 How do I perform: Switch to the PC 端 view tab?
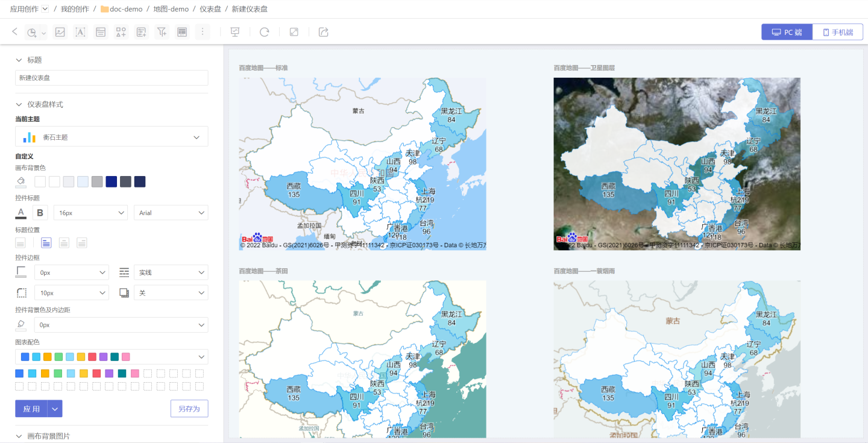coord(787,33)
